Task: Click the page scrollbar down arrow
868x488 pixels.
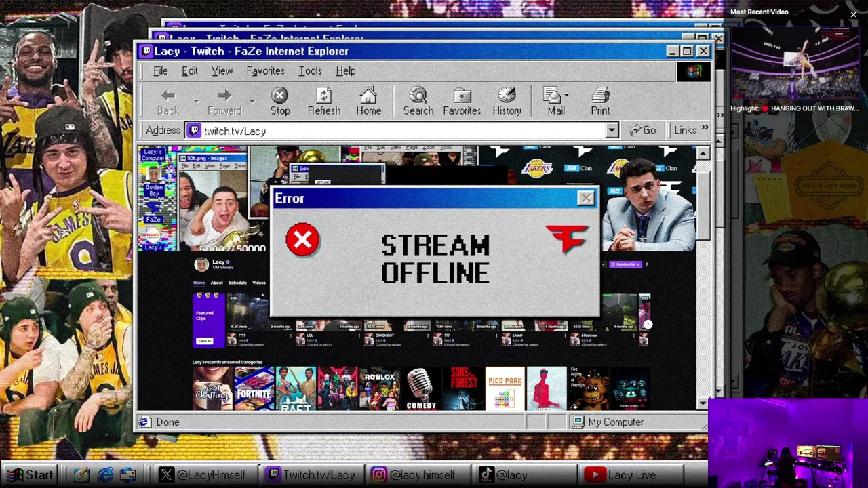Action: 703,403
